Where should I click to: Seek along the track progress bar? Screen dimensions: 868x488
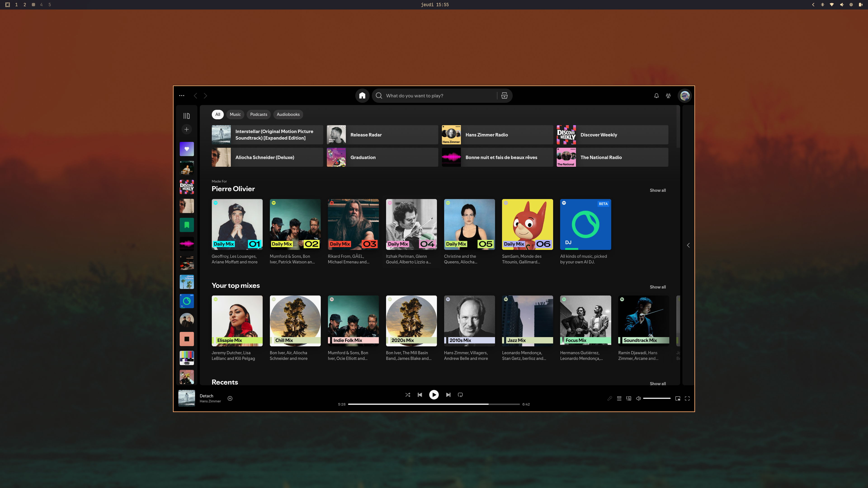tap(434, 404)
